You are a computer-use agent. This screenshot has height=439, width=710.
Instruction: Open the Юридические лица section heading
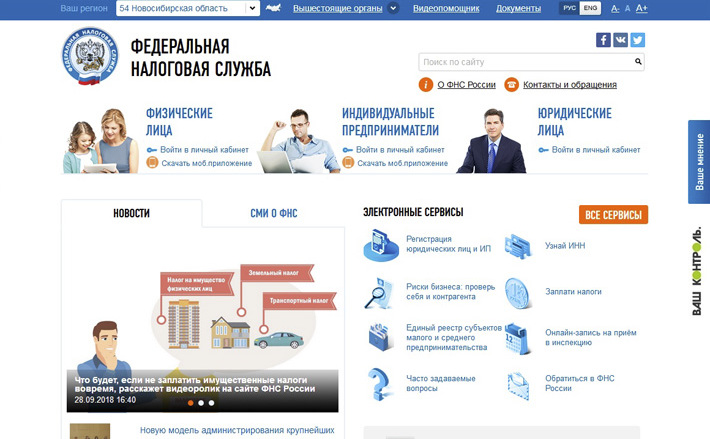click(574, 122)
